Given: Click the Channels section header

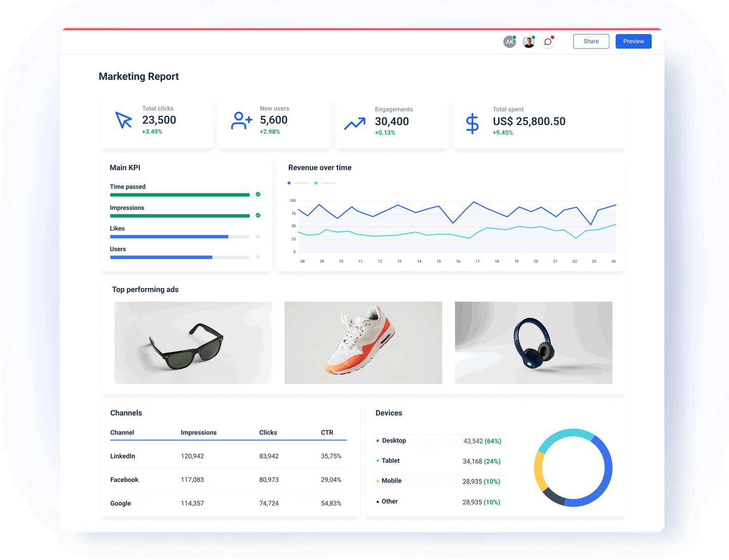Looking at the screenshot, I should 126,413.
